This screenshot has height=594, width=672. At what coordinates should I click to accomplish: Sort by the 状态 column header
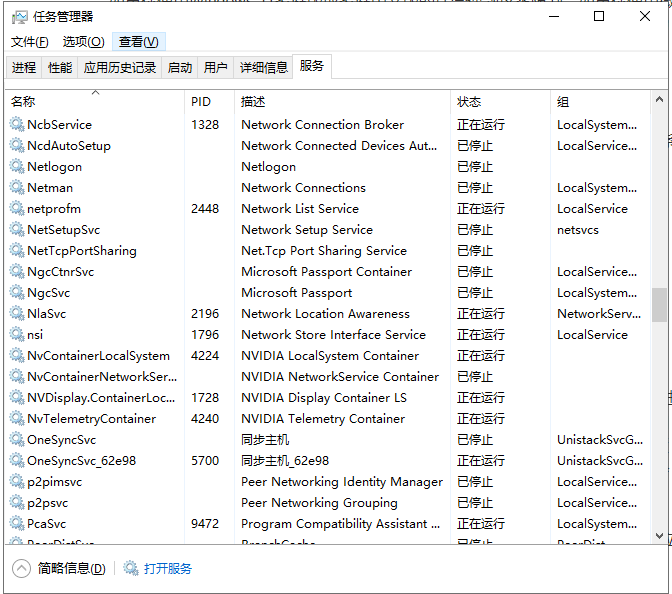coord(469,102)
